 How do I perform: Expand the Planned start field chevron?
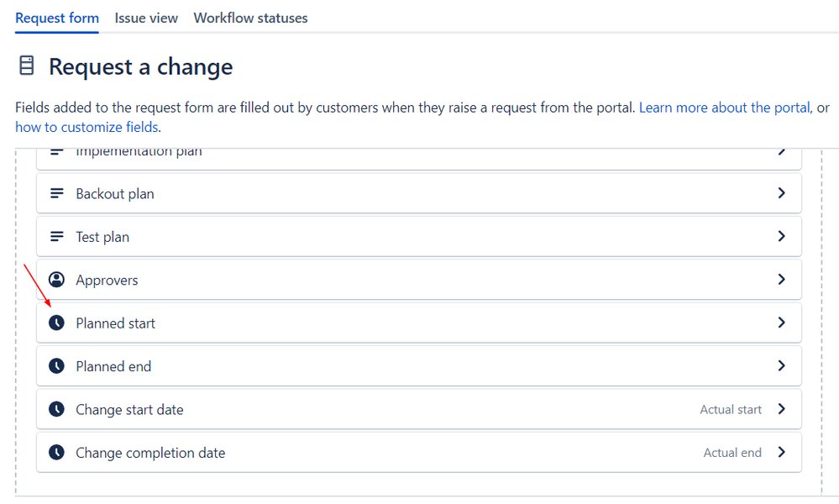(782, 323)
